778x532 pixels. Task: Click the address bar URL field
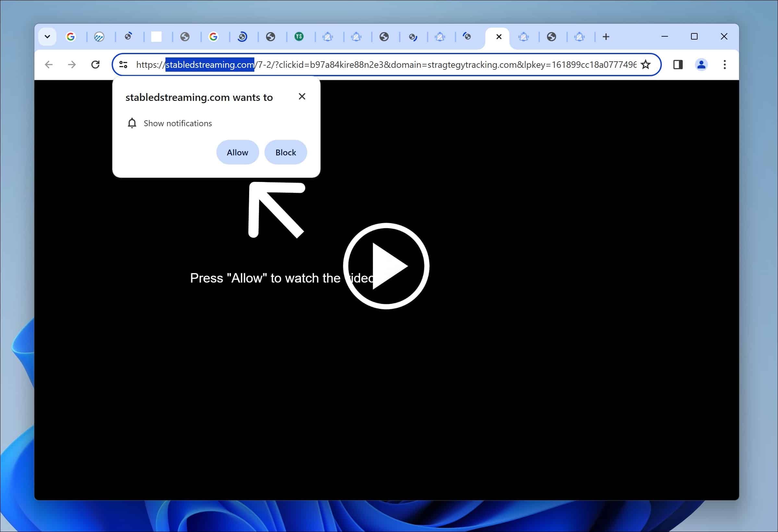(387, 65)
